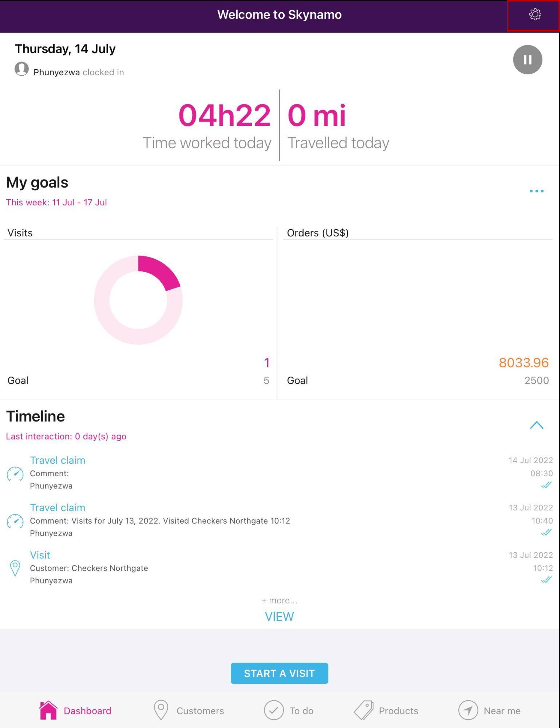Tap the Phunyezwa user avatar icon
The height and width of the screenshot is (728, 560).
click(x=22, y=69)
